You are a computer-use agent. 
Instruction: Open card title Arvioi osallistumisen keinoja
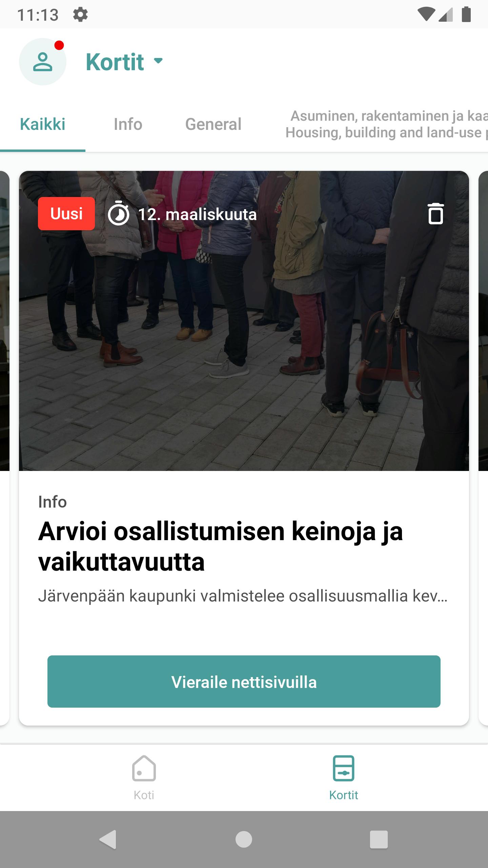tap(221, 547)
